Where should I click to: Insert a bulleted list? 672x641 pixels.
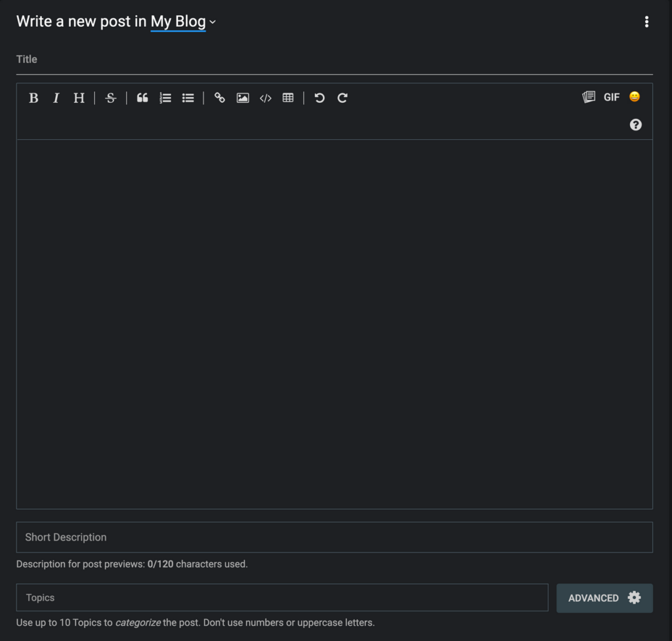click(188, 98)
